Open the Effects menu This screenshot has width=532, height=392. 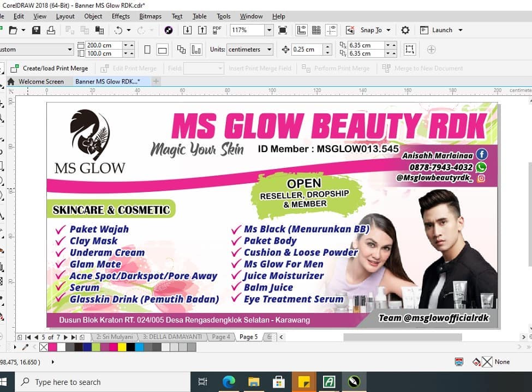coord(121,16)
